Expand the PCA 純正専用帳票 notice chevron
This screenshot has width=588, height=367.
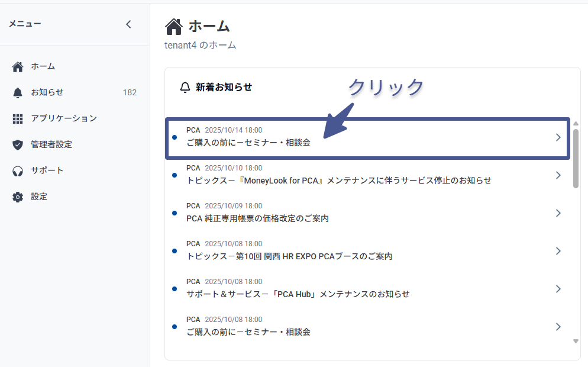point(558,213)
